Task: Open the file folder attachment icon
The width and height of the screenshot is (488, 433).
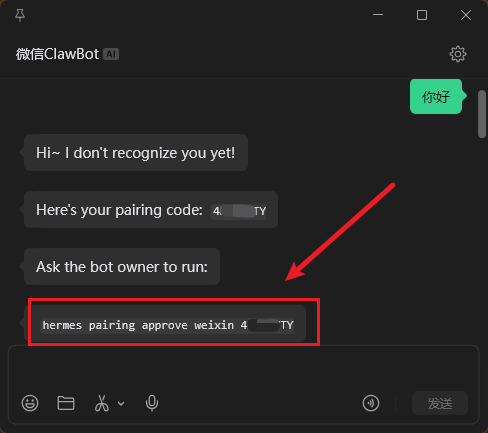Action: point(66,403)
